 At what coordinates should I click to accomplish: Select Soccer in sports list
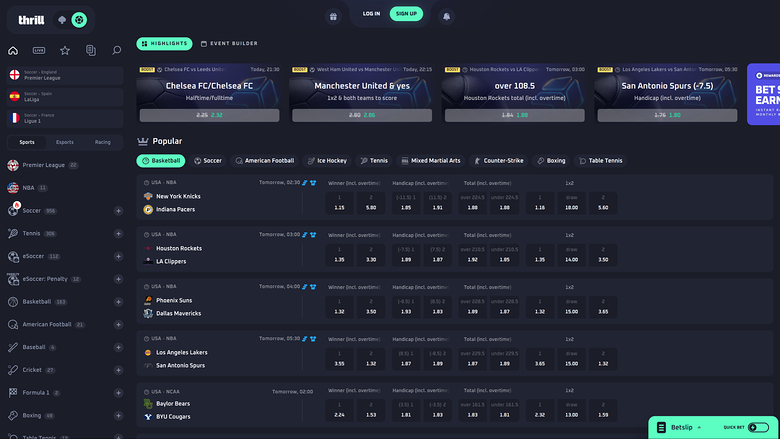31,211
